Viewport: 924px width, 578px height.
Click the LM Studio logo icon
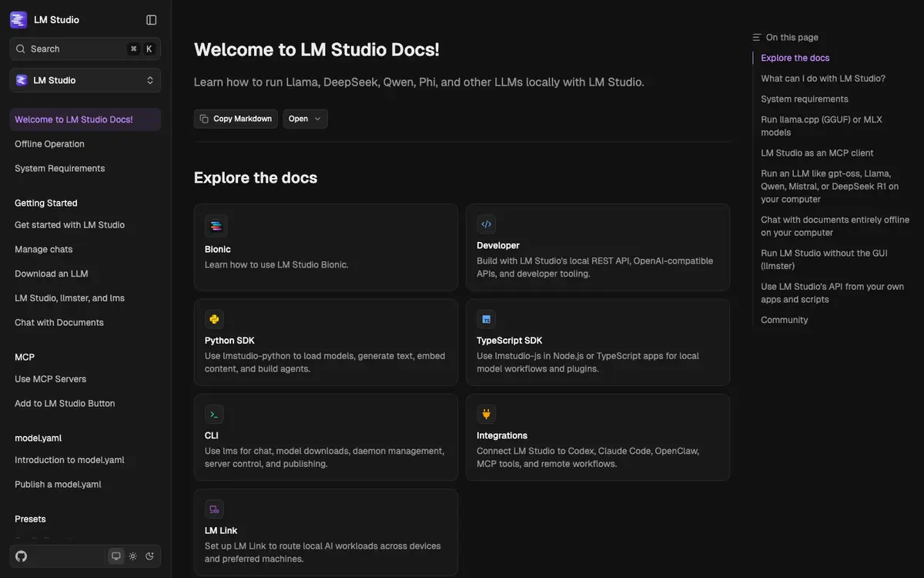[x=18, y=20]
